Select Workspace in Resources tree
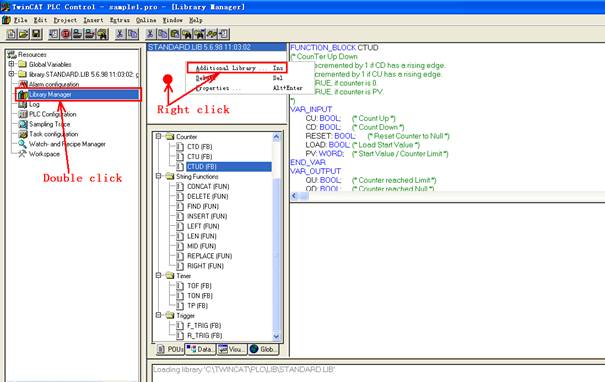The image size is (605, 382). coord(44,154)
